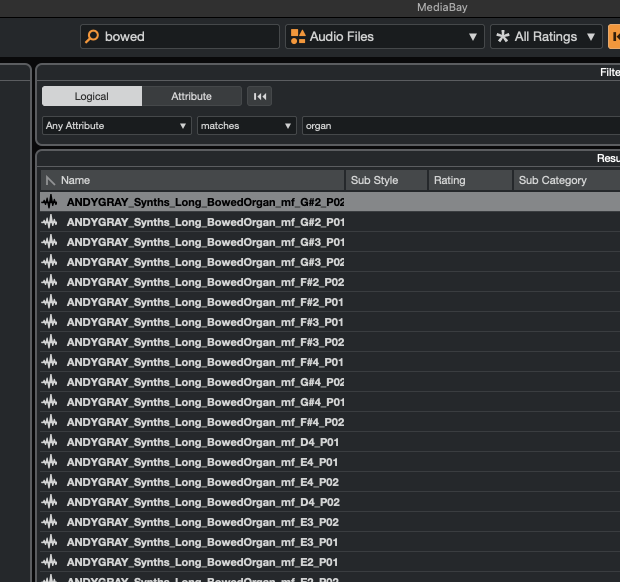This screenshot has width=620, height=582.
Task: Select ANDYGRAY_Synths_Long_BowedOrgan_mf_D4_P01 file
Action: [330, 442]
